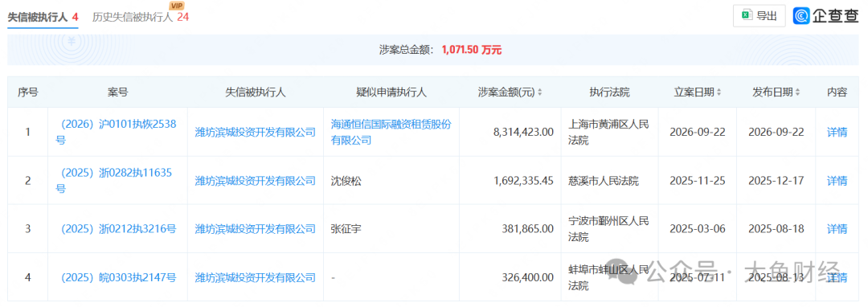
Task: Click the 导出 export button
Action: tap(759, 15)
